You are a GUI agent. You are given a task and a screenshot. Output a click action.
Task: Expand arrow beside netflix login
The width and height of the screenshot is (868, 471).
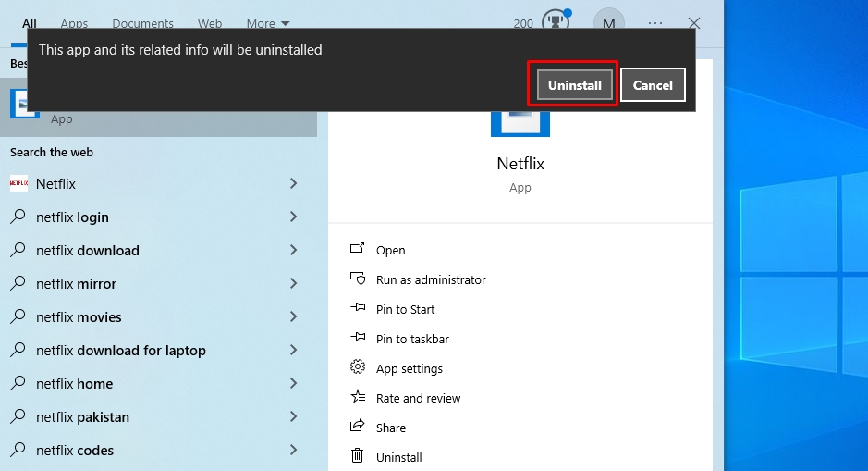point(293,217)
